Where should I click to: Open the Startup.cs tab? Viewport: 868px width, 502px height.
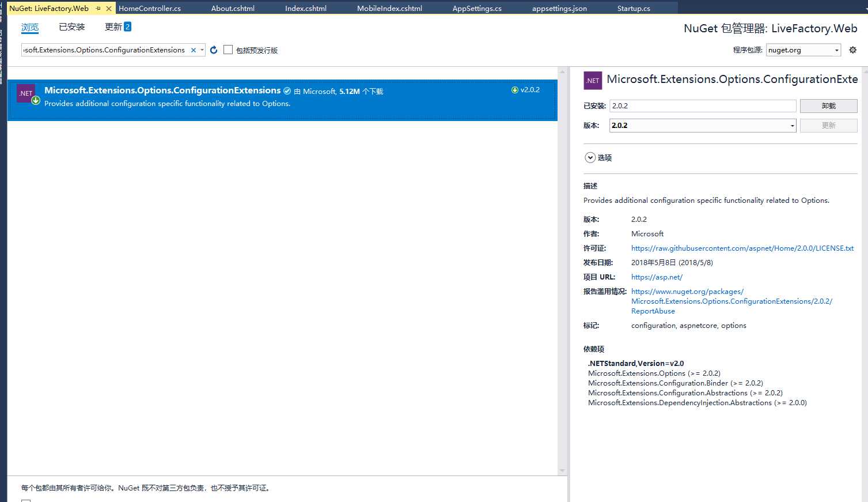point(634,9)
